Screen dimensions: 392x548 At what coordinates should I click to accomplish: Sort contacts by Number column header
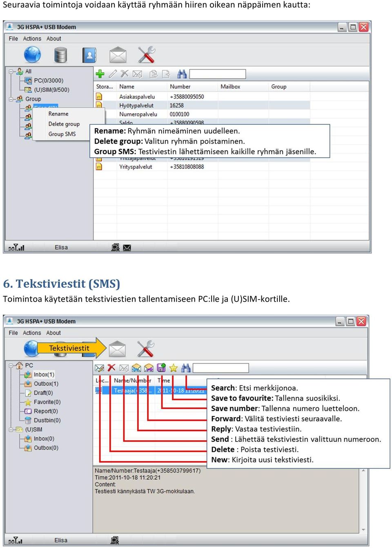pyautogui.click(x=180, y=87)
